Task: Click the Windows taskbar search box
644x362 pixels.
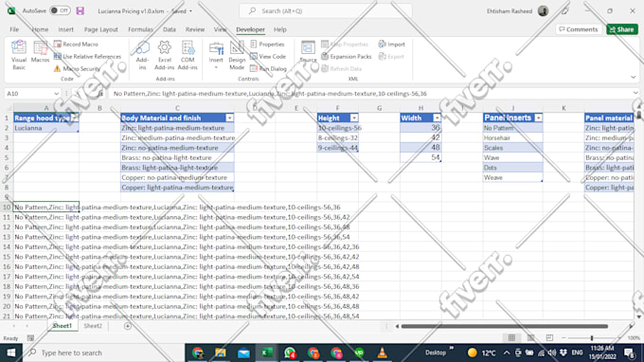Action: tap(103, 353)
